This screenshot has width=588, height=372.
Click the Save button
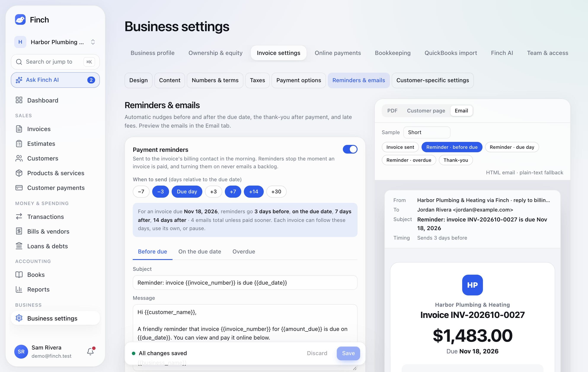point(348,353)
